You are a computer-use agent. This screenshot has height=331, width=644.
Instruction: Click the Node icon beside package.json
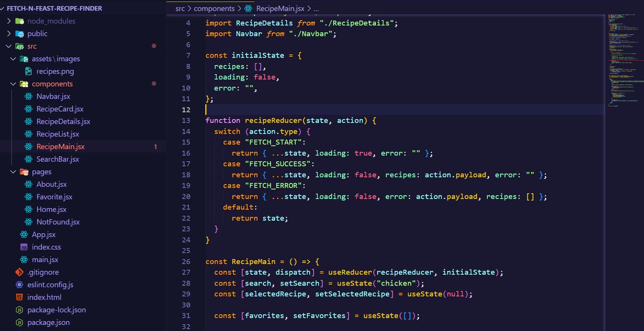coord(19,322)
